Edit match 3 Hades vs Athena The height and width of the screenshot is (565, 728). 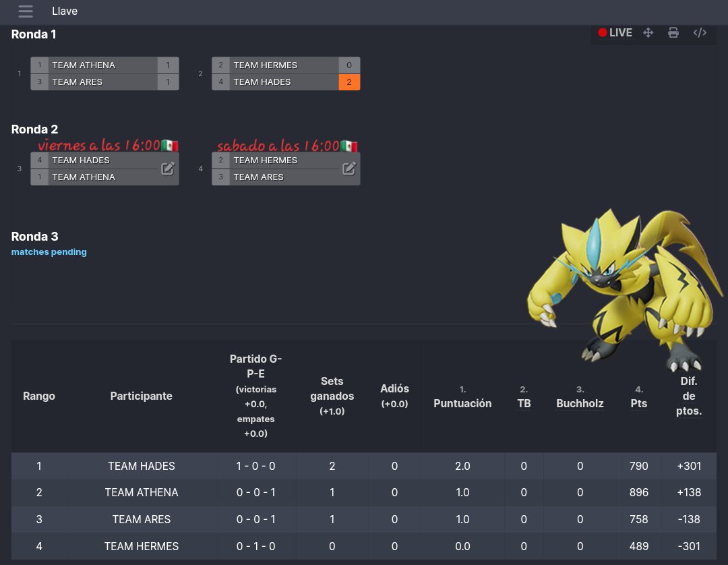(168, 169)
